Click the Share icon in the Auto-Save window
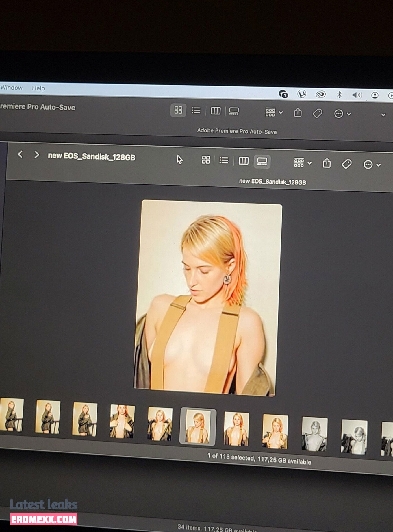 (298, 112)
